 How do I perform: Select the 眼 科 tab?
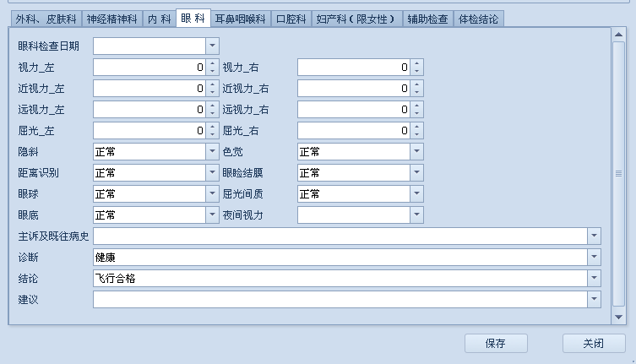coord(193,19)
